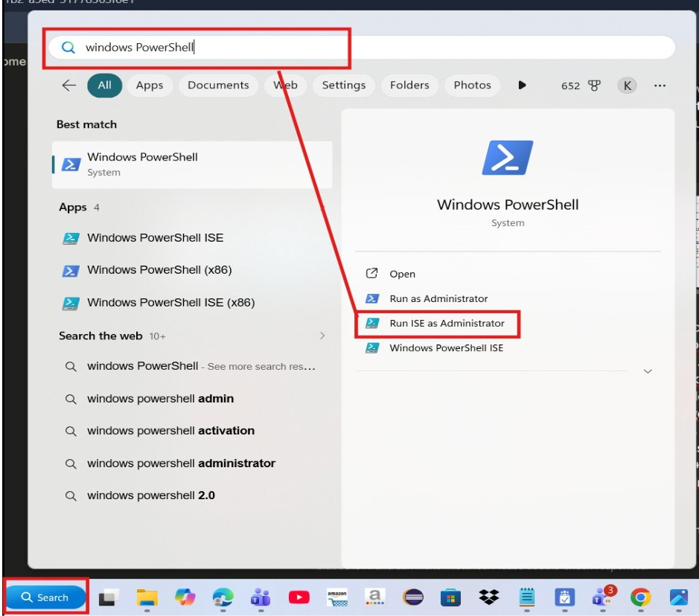This screenshot has width=699, height=616.
Task: Switch to the Web filter tab
Action: coord(285,85)
